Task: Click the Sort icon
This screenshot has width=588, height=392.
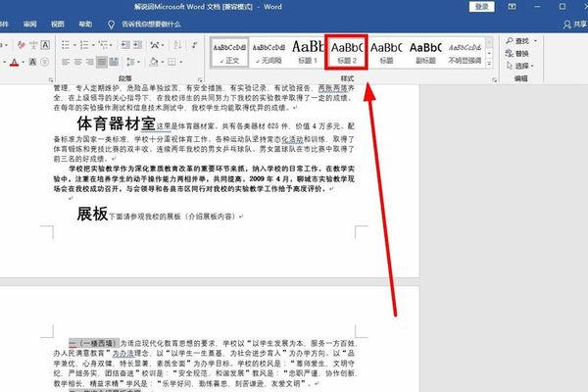Action: tap(177, 45)
